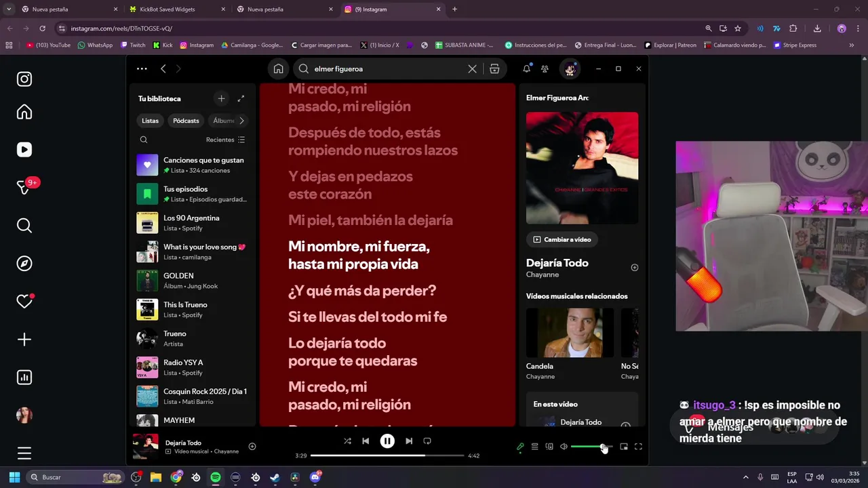The width and height of the screenshot is (868, 488).
Task: Open the play queue
Action: pyautogui.click(x=534, y=447)
